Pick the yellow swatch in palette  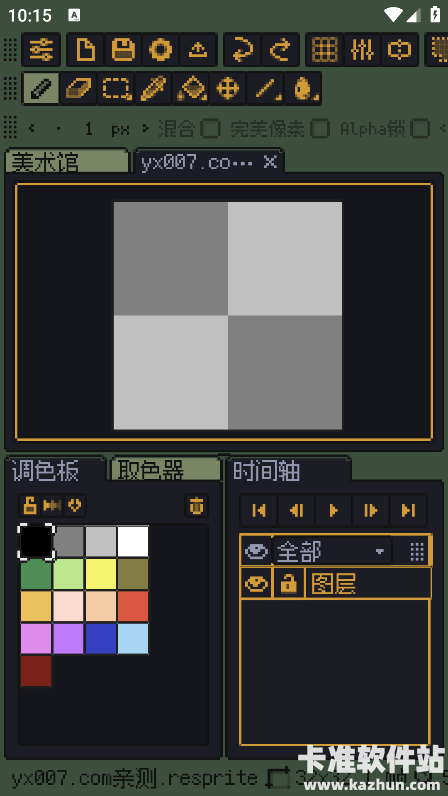pyautogui.click(x=101, y=574)
